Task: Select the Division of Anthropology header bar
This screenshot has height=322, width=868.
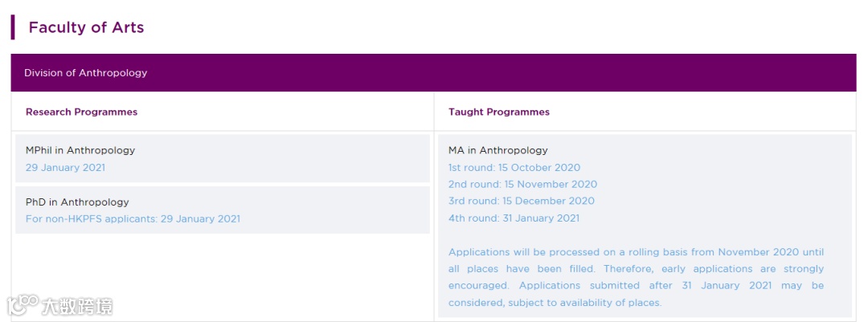Action: tap(433, 72)
